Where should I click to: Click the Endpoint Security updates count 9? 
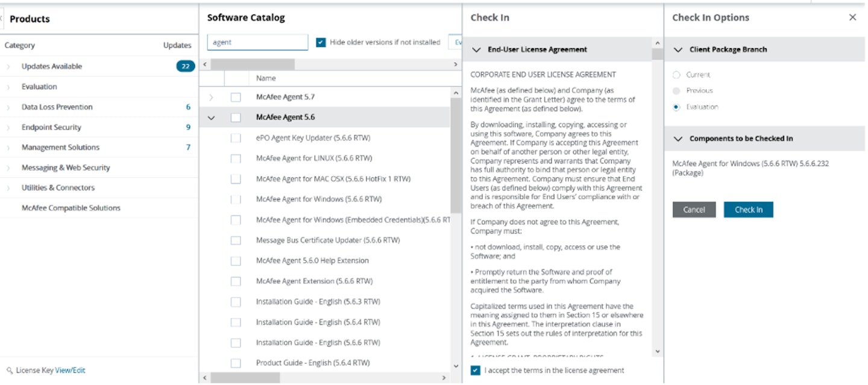coord(188,127)
